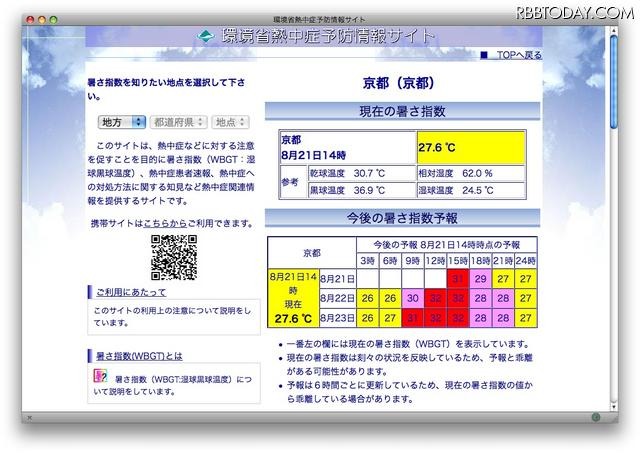
Task: Open the 地方 region dropdown
Action: tap(122, 121)
